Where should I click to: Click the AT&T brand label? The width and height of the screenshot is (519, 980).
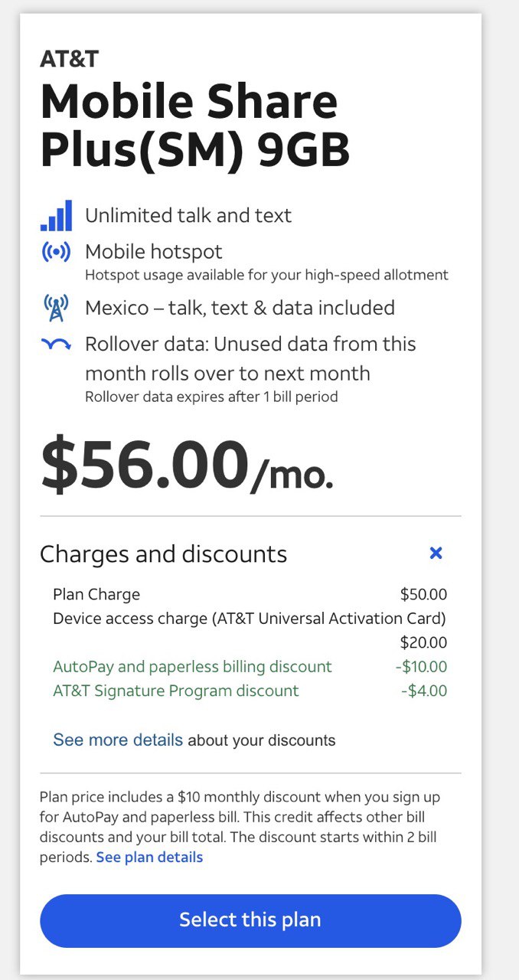[69, 59]
